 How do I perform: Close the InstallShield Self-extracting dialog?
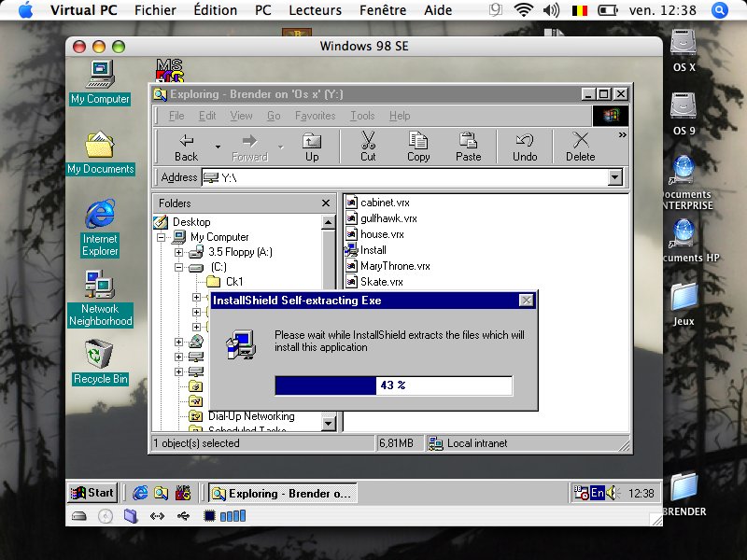[526, 301]
